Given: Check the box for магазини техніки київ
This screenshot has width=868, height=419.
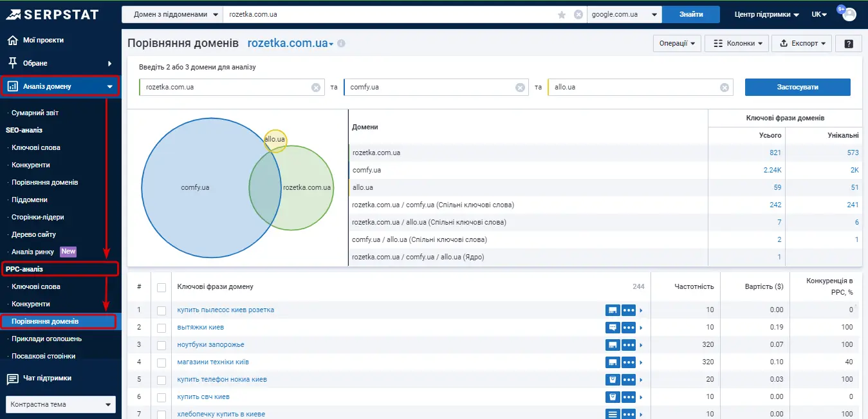Looking at the screenshot, I should [x=162, y=363].
